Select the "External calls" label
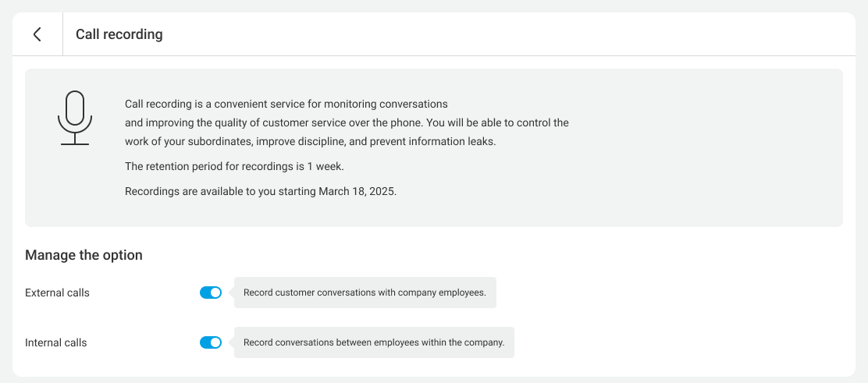Screen dimensions: 868x383 coord(57,293)
